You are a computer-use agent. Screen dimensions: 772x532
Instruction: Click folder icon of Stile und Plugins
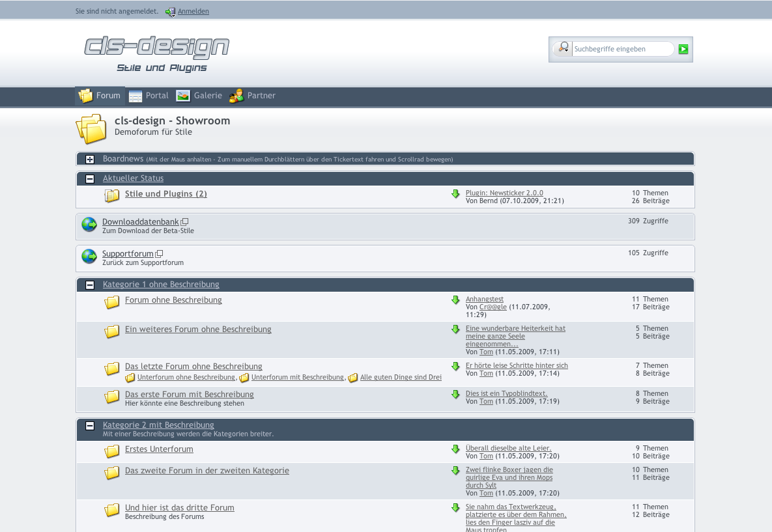point(112,195)
